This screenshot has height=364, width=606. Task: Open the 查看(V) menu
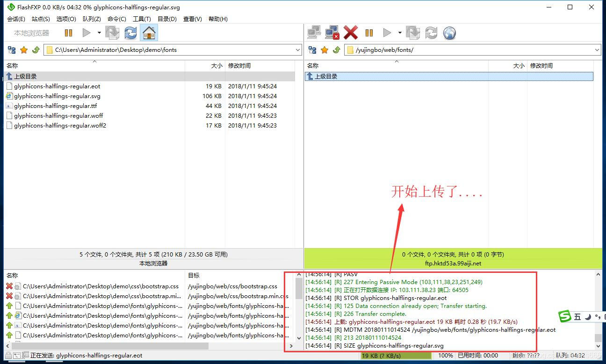pyautogui.click(x=192, y=19)
